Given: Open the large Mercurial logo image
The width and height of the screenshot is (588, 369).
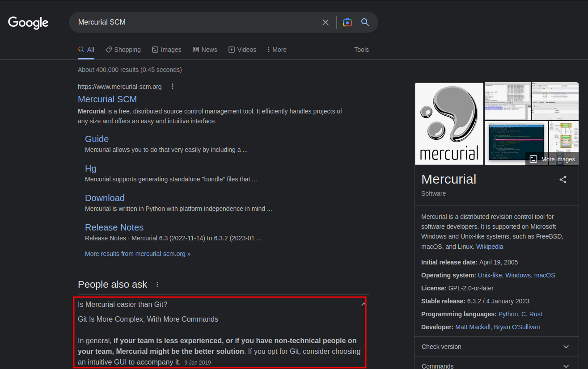Looking at the screenshot, I should (x=449, y=124).
